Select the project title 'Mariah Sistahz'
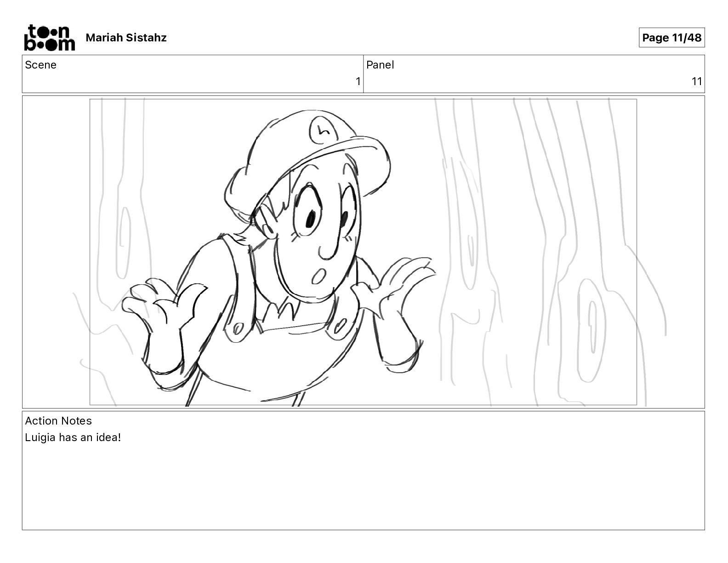 (x=126, y=38)
